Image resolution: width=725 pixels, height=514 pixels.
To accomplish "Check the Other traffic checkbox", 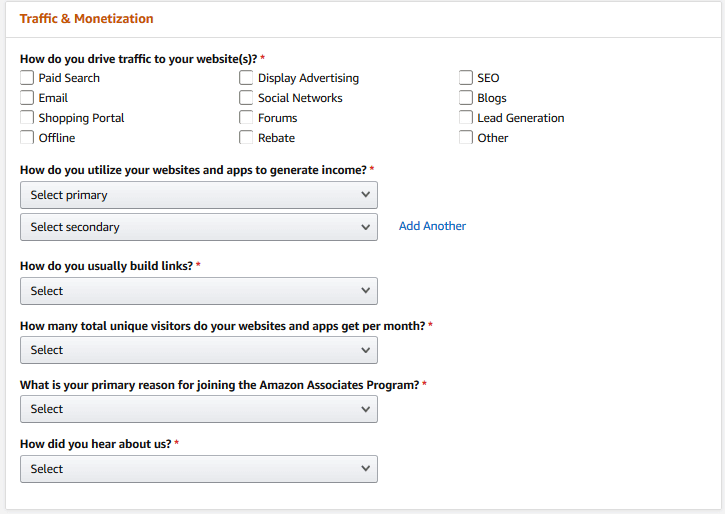I will tap(466, 138).
